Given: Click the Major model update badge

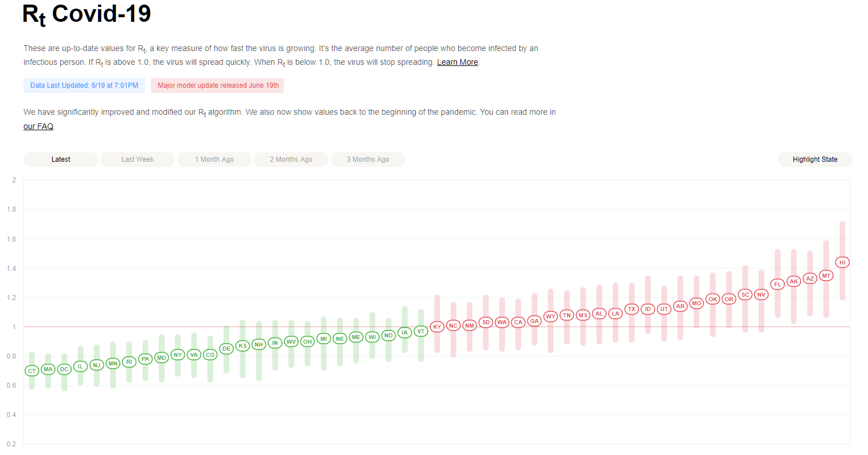Looking at the screenshot, I should 217,85.
